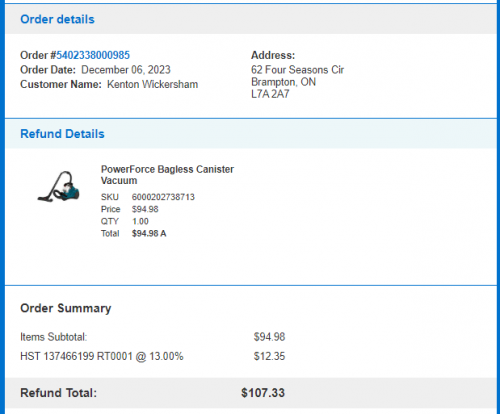
Task: Open order number 5402338000985 link
Action: 93,55
